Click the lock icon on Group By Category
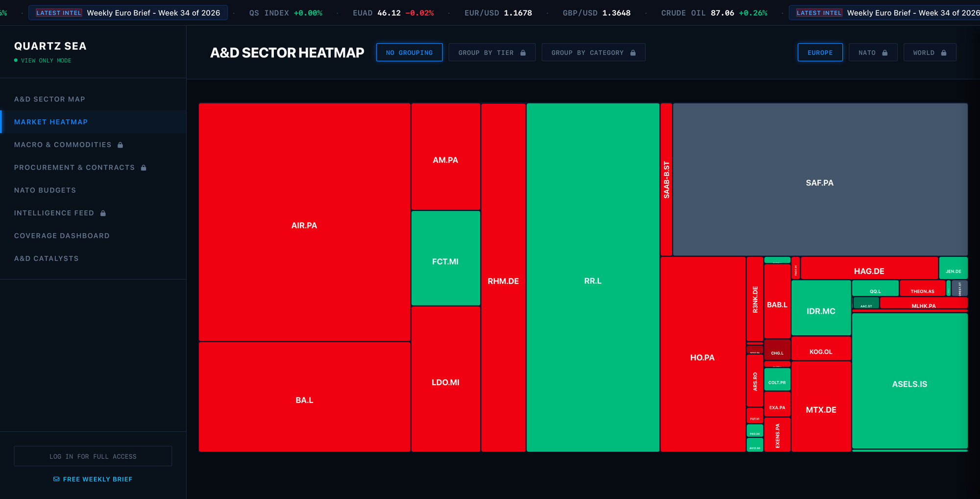 pyautogui.click(x=633, y=52)
